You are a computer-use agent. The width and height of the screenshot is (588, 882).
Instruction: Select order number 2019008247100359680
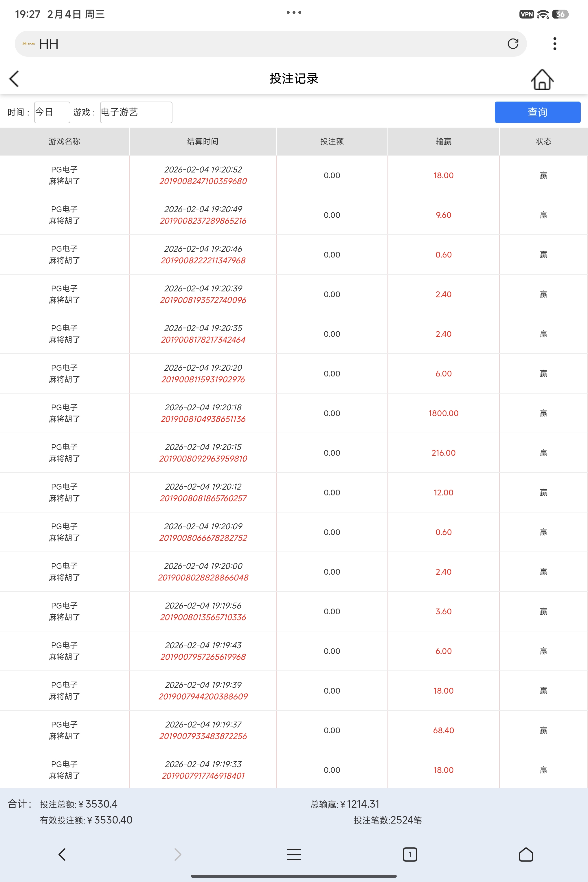pos(203,181)
